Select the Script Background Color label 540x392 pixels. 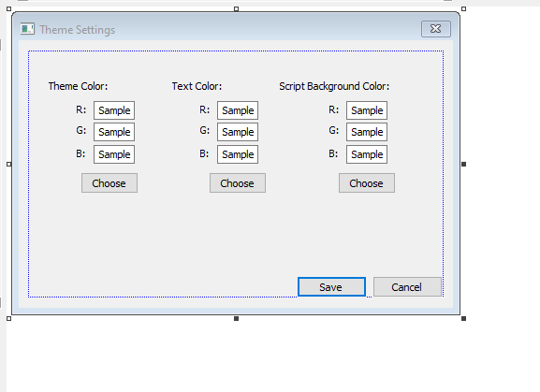(x=334, y=86)
